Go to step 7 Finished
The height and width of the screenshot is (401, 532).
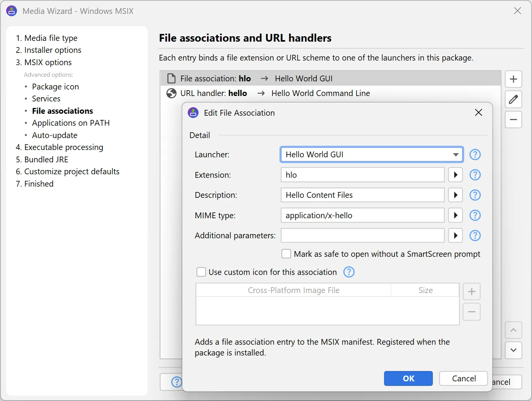tap(35, 184)
